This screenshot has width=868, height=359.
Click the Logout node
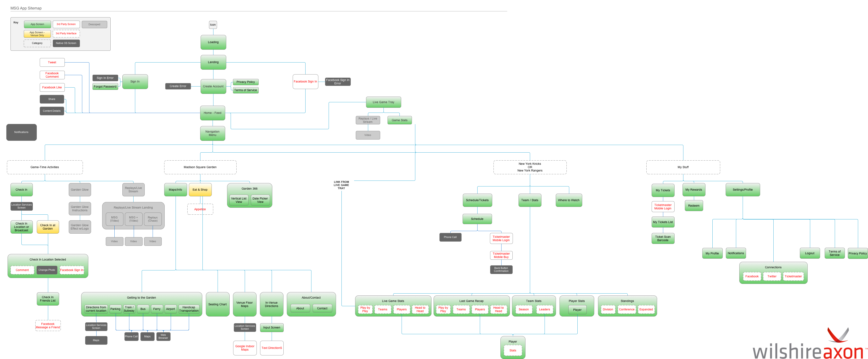coord(810,254)
